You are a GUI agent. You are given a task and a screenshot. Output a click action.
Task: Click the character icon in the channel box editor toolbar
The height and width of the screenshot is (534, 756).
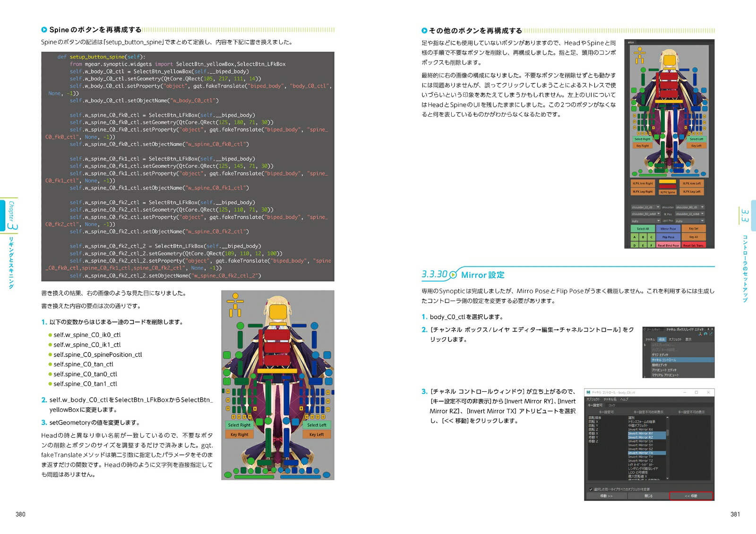click(700, 334)
